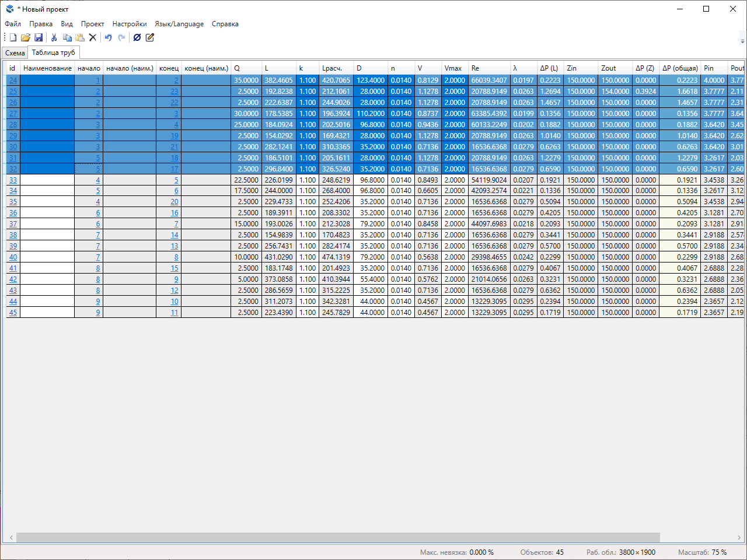
Task: Click the ΔP (общая) column header
Action: (x=680, y=68)
